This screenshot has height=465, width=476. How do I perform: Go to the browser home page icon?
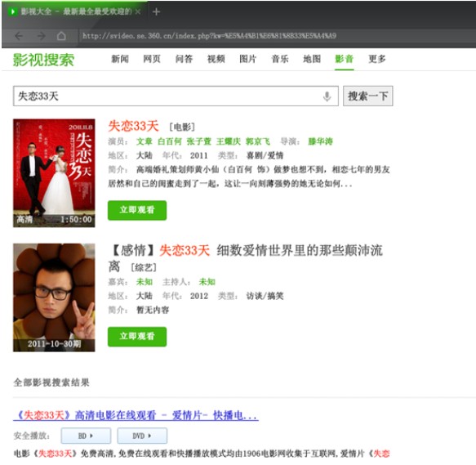(61, 36)
